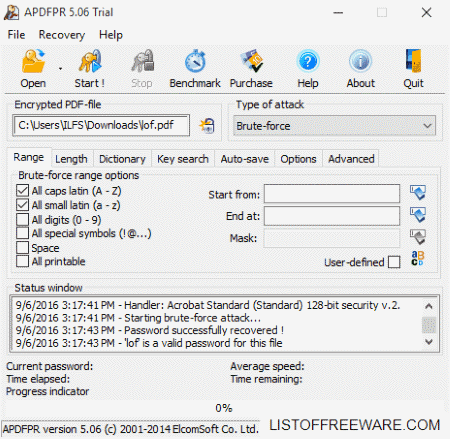This screenshot has width=450, height=439.
Task: Click the Encrypted PDF-file path field
Action: coord(101,125)
